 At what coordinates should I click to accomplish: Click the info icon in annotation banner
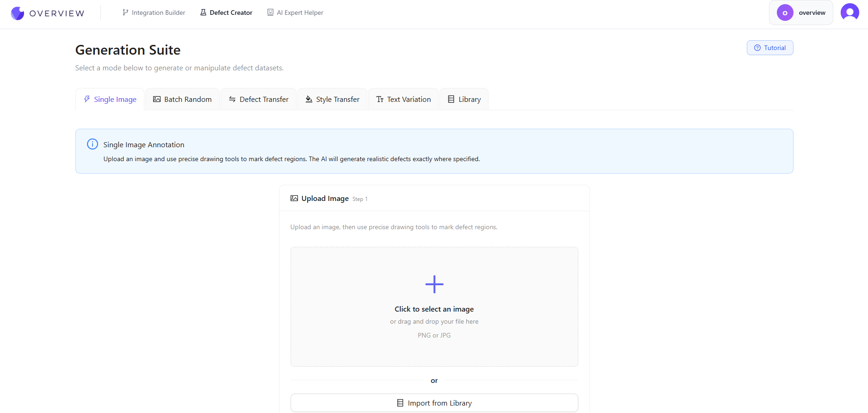93,144
